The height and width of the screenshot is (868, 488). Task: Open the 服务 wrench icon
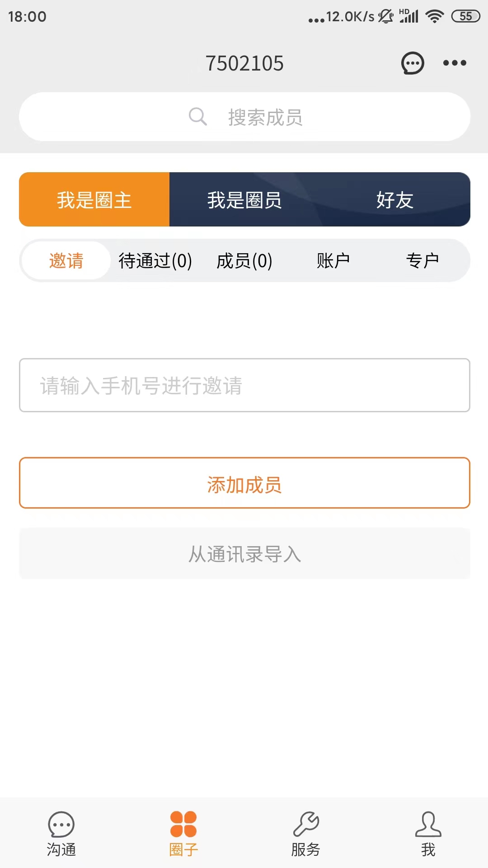coord(306,824)
